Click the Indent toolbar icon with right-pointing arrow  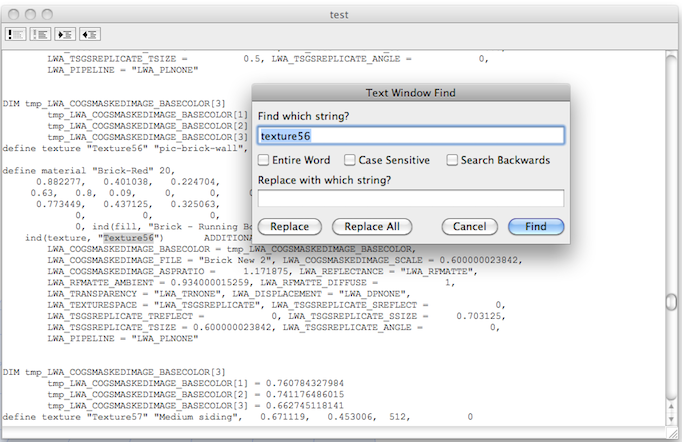tap(65, 34)
